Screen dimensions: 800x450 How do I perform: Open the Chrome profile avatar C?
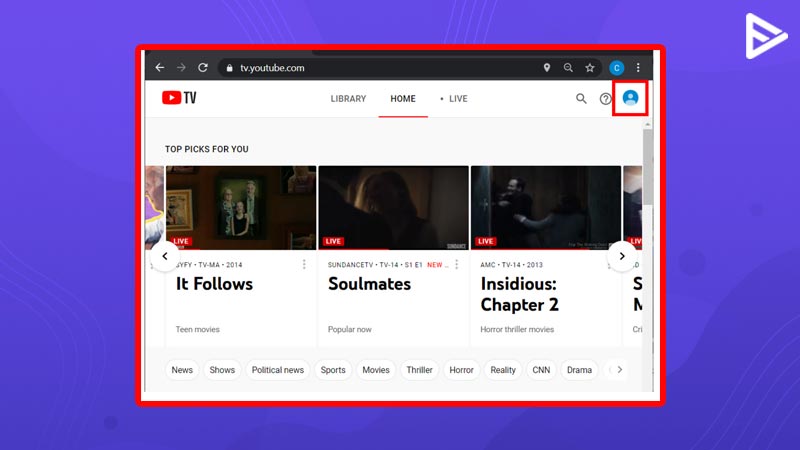click(x=616, y=67)
